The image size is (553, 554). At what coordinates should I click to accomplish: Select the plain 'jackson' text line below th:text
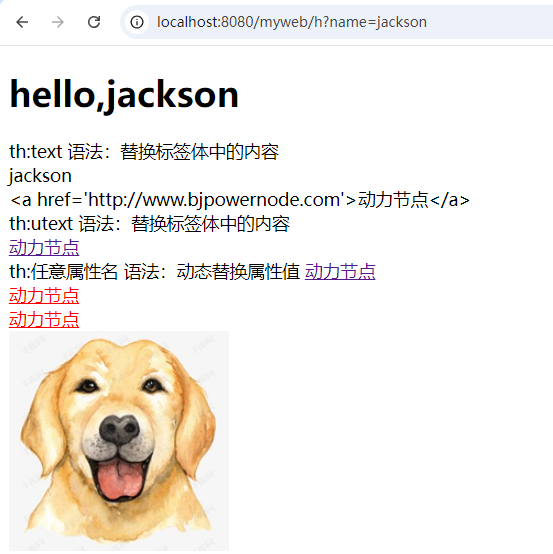pos(40,176)
